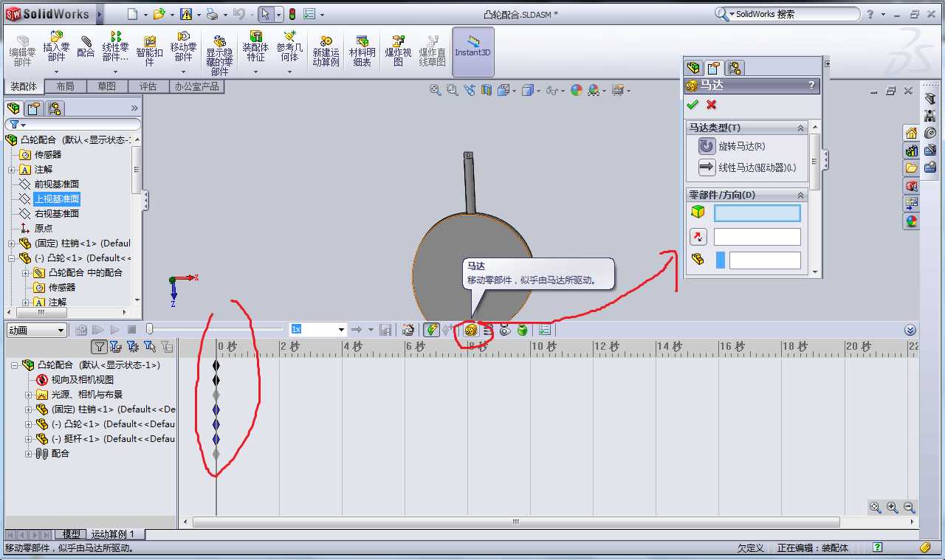Click the Zoom to Area icon in view toolbar
This screenshot has width=945, height=560.
click(453, 90)
